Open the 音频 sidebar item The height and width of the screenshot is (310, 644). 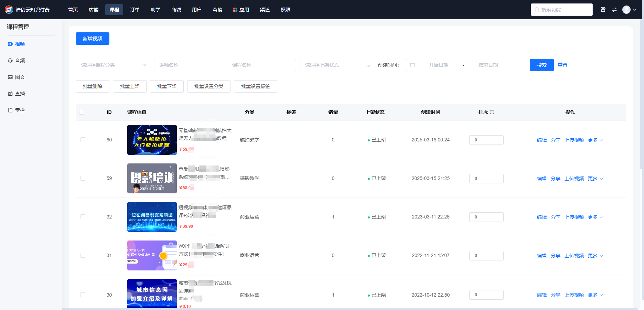(x=16, y=61)
